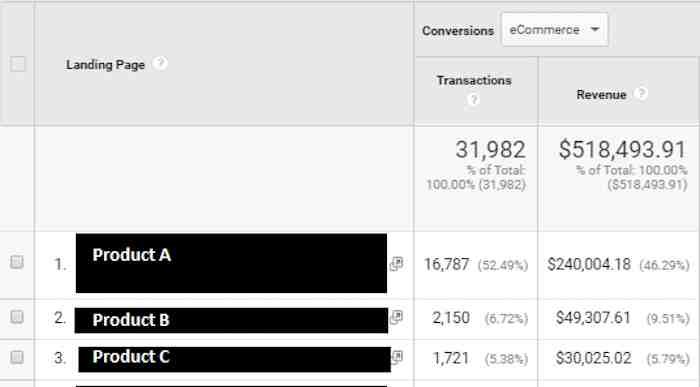Check the Product C row checkbox

pos(17,357)
